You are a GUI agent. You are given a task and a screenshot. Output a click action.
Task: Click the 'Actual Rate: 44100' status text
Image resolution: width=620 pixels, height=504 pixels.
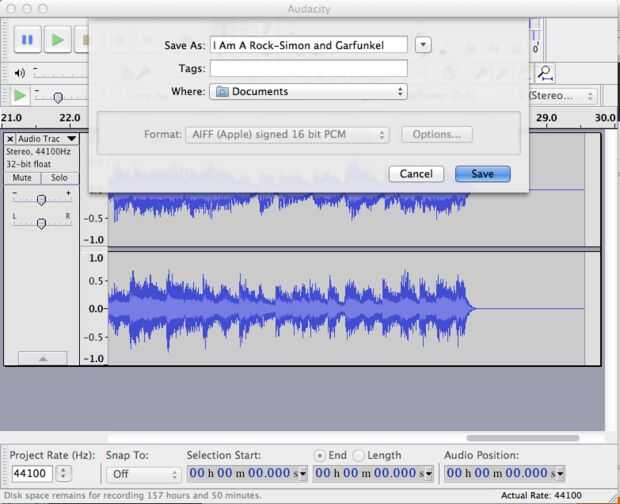tap(541, 495)
